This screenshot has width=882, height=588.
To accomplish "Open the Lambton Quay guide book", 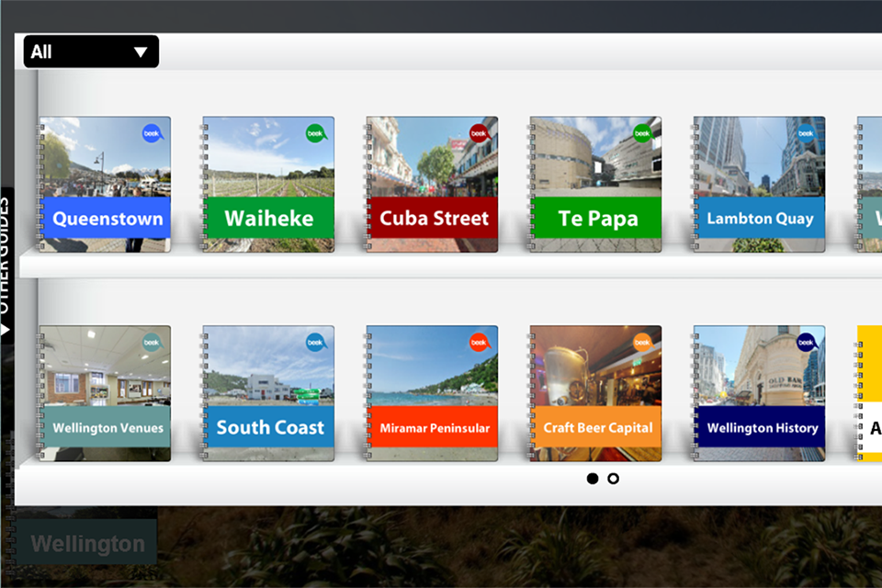I will pos(760,184).
